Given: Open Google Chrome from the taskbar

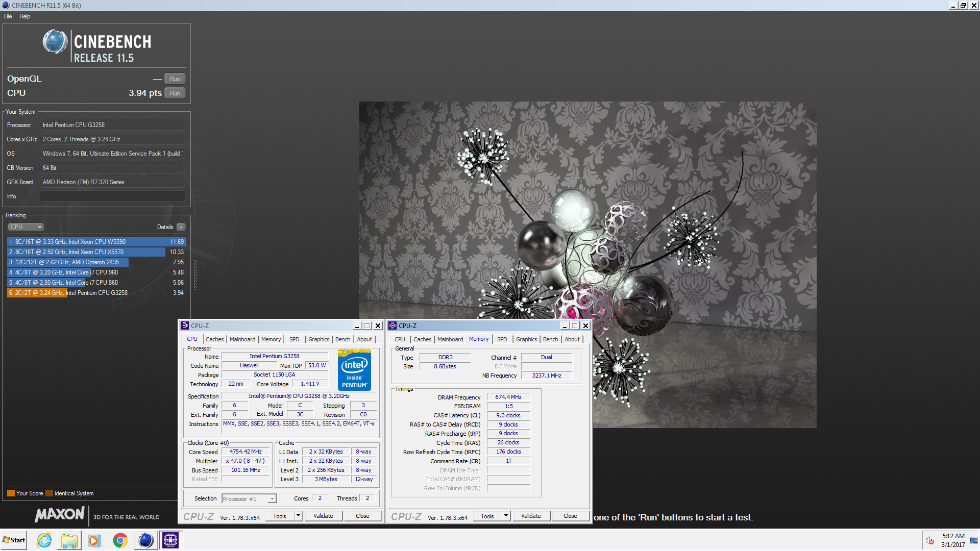Looking at the screenshot, I should (x=120, y=540).
